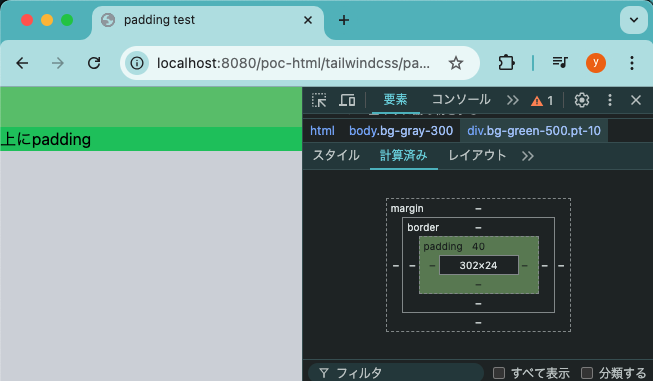Click the macOS green fullscreen window button
The width and height of the screenshot is (653, 381).
(67, 20)
